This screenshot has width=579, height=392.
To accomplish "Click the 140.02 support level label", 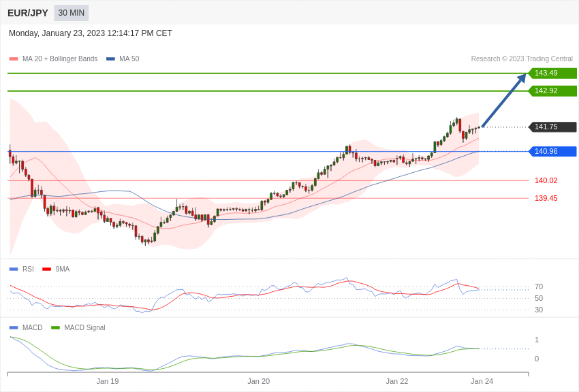I will [x=546, y=181].
